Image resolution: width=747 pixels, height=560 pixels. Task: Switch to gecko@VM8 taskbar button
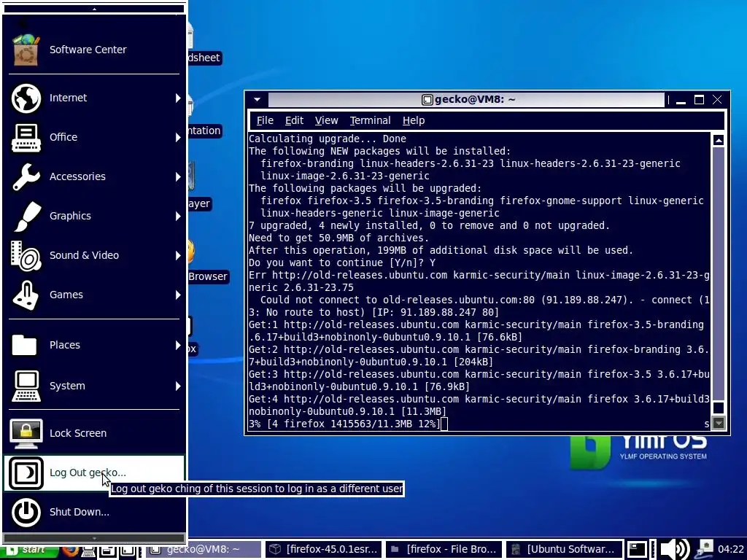[204, 550]
